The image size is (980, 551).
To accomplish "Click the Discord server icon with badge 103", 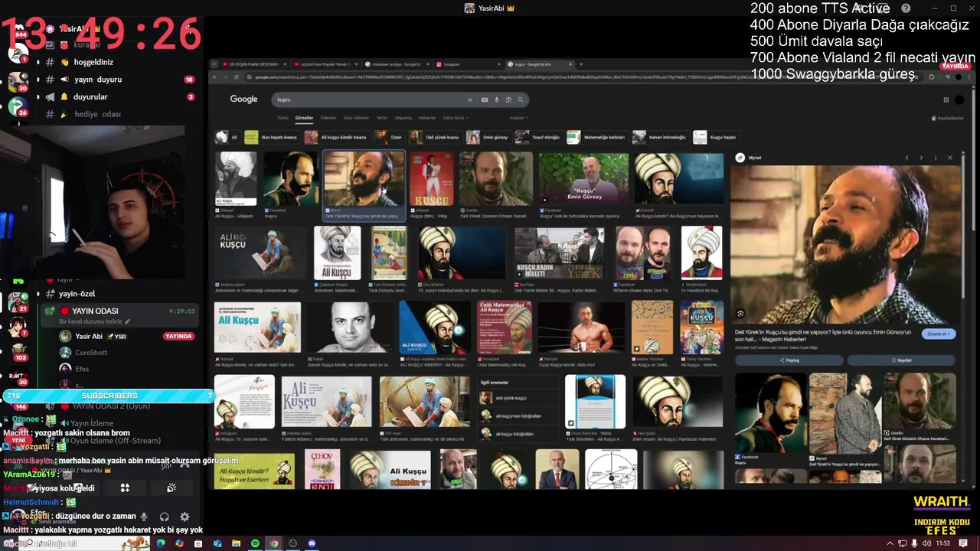I will click(x=18, y=351).
